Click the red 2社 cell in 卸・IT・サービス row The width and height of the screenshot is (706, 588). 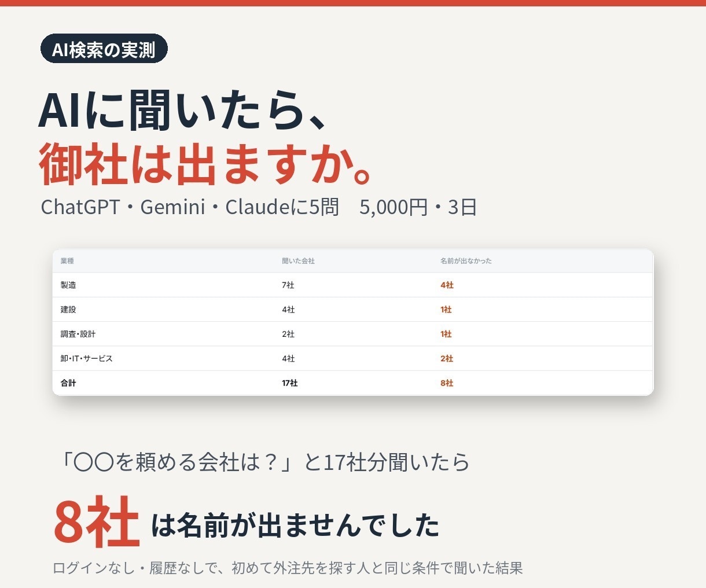coord(447,359)
